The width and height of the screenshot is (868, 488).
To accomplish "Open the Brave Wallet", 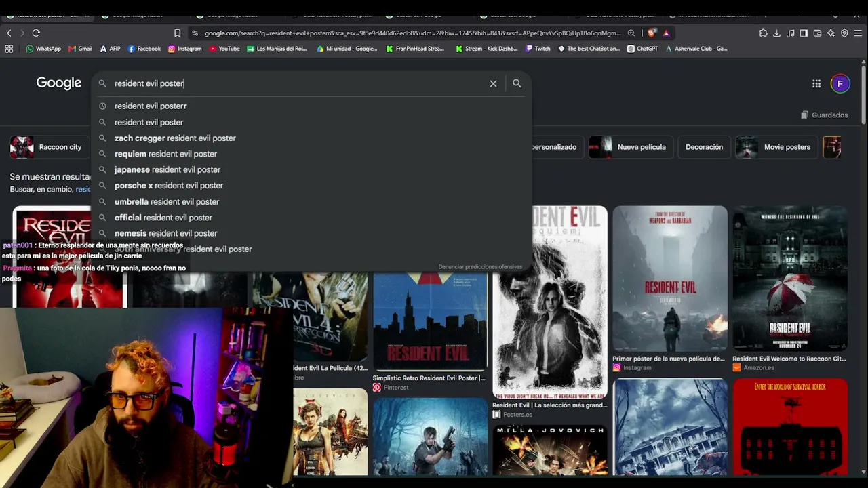I will point(817,33).
